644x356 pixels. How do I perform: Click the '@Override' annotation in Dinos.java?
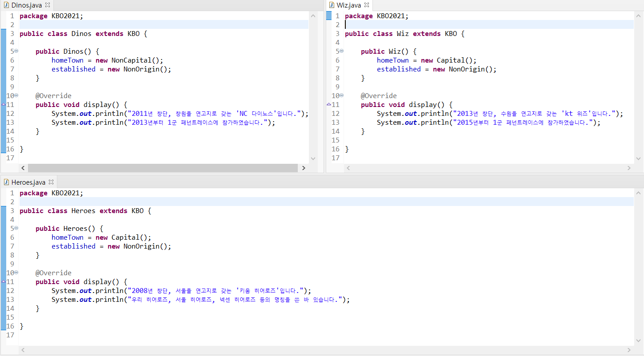point(53,95)
